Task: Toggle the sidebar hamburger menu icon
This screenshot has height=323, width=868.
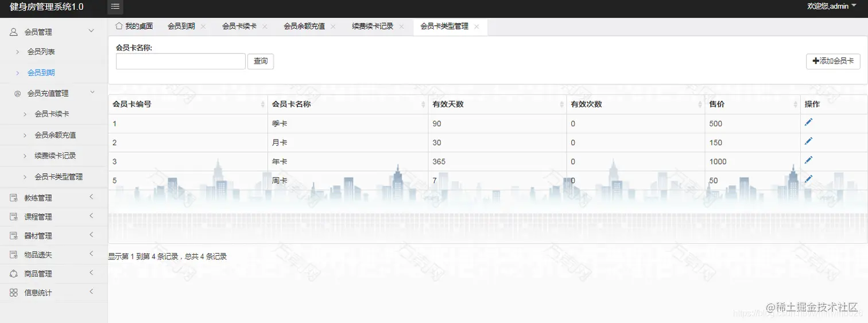Action: coord(115,6)
